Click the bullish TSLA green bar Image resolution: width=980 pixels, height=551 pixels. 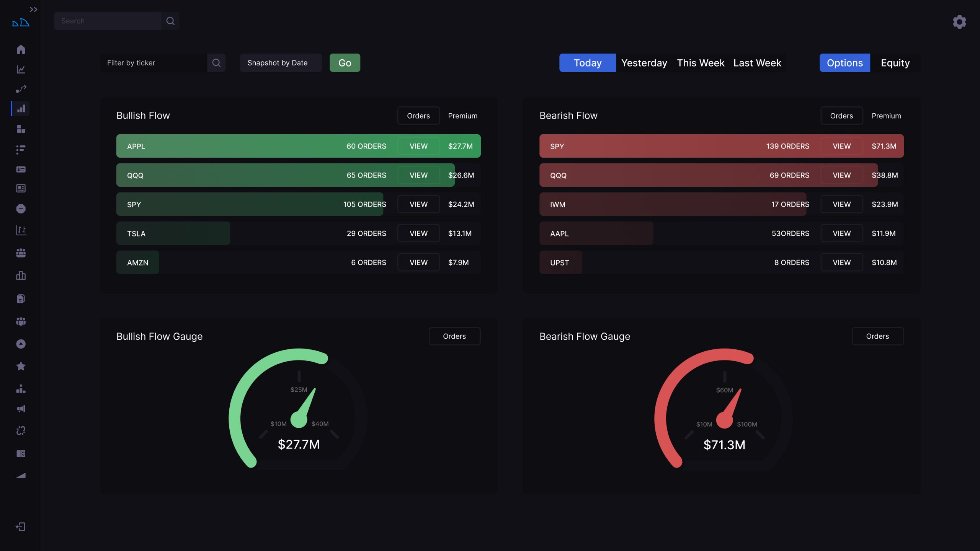(173, 233)
